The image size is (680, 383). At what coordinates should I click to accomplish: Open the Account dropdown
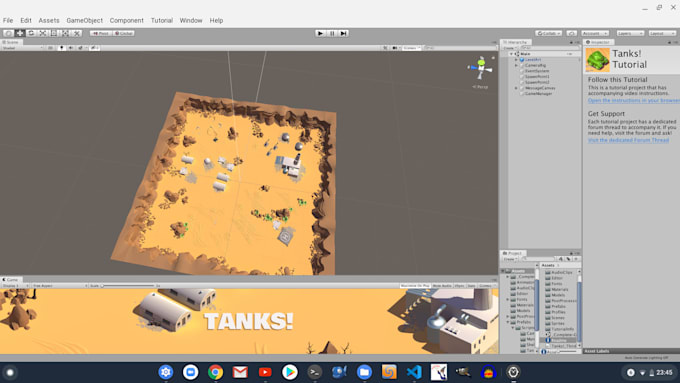click(595, 33)
